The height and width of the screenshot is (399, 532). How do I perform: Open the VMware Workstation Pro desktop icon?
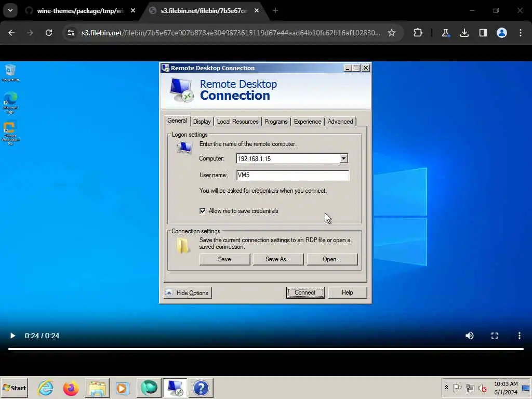pyautogui.click(x=10, y=133)
